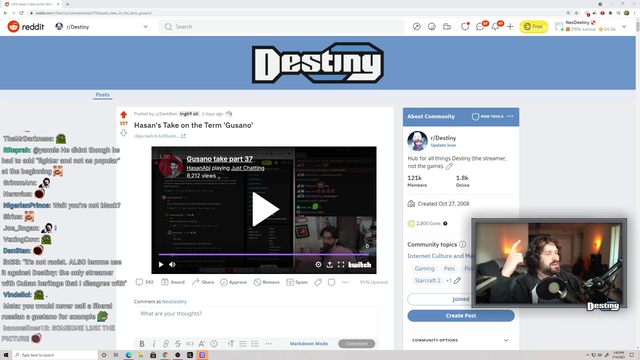
Task: Mark the post as Spam
Action: click(297, 282)
